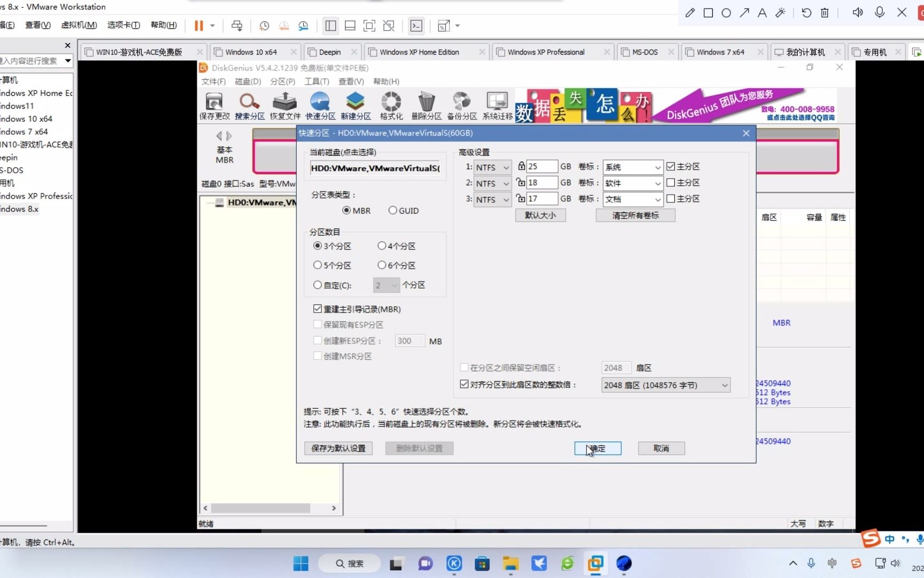924x578 pixels.
Task: Click the Format (格式化) toolbar icon
Action: click(391, 105)
